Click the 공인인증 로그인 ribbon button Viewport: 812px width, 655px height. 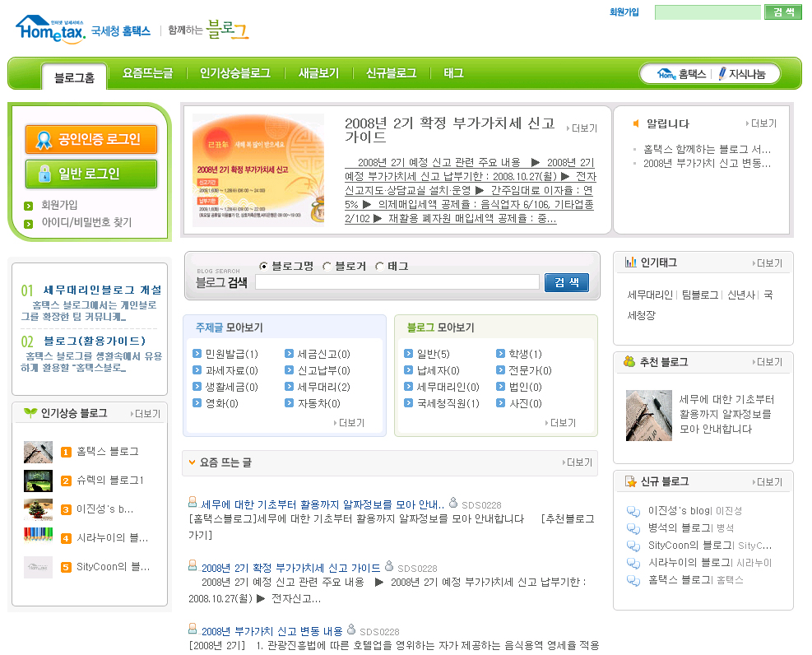pyautogui.click(x=90, y=139)
